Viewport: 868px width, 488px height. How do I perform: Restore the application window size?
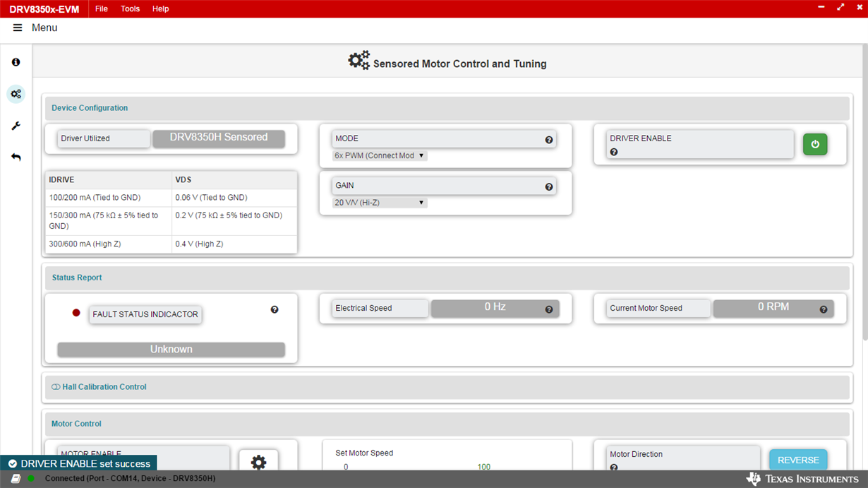840,7
